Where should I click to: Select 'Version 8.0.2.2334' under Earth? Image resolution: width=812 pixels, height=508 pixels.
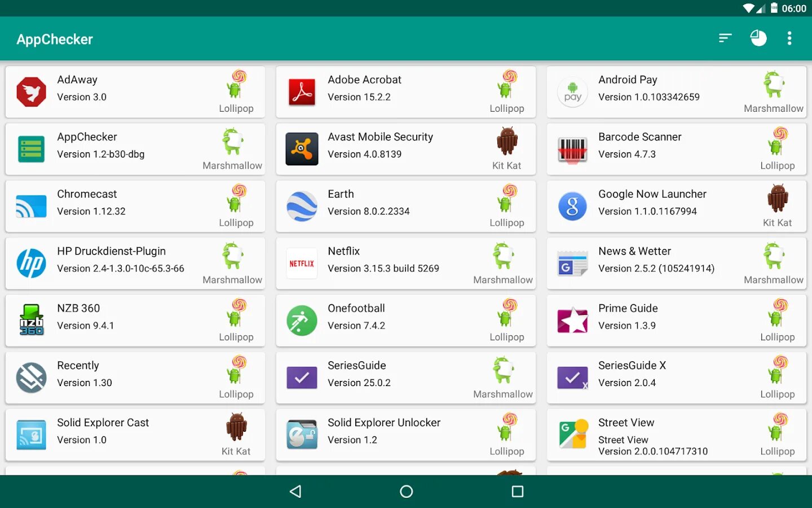pos(369,211)
